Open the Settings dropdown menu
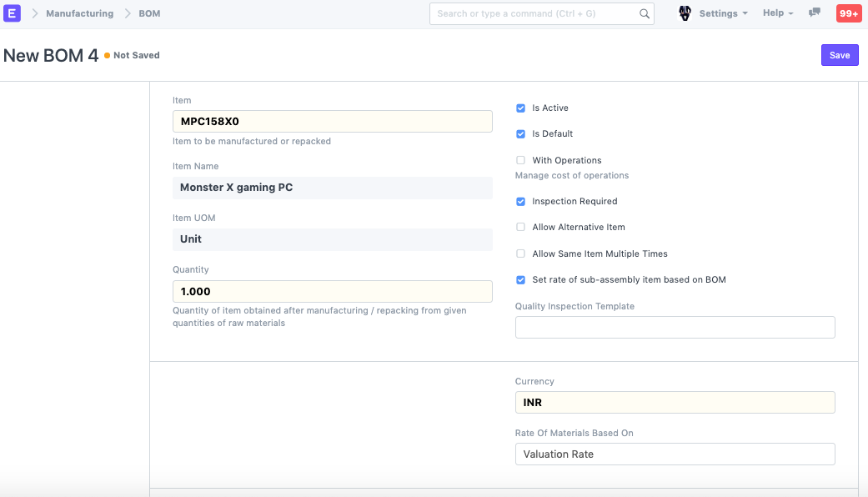 [x=723, y=14]
